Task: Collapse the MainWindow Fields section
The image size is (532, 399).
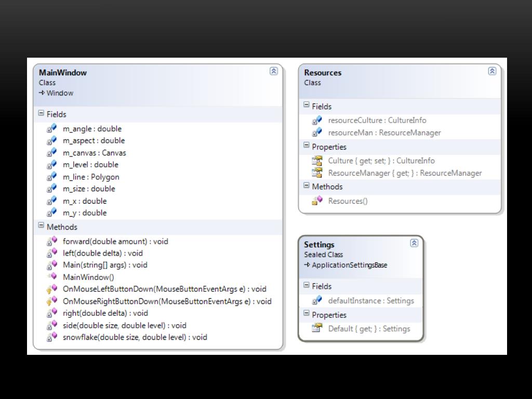Action: click(x=41, y=113)
